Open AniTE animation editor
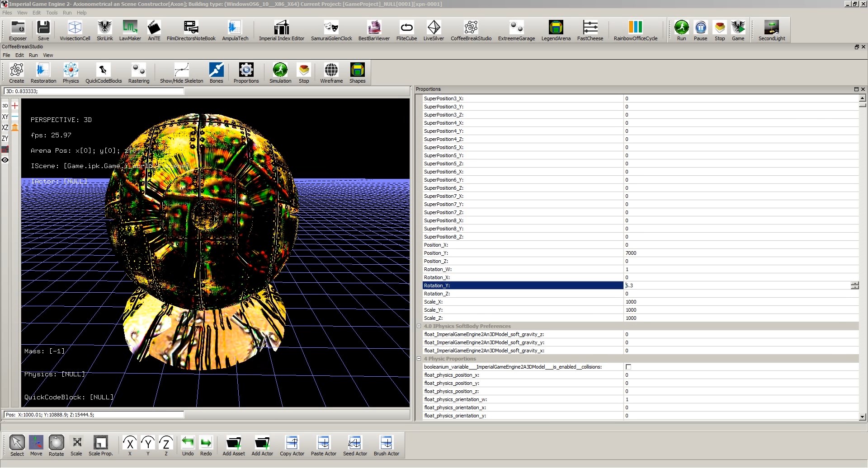This screenshot has height=468, width=868. click(154, 30)
